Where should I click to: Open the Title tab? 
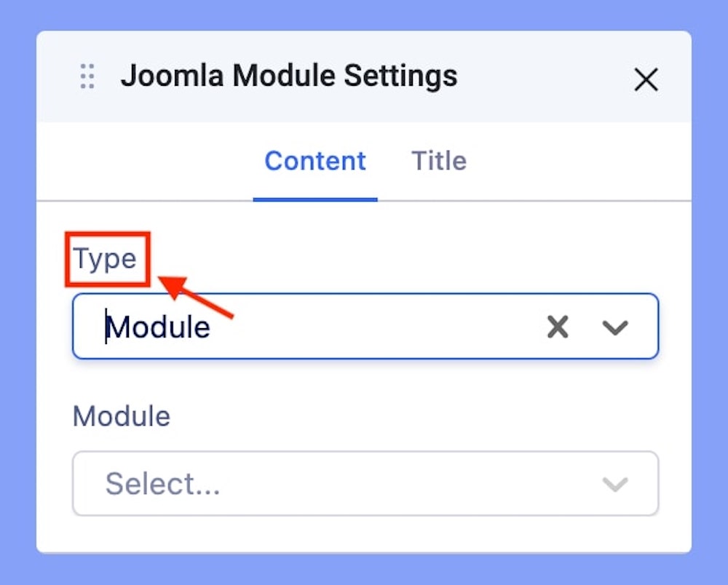coord(439,161)
